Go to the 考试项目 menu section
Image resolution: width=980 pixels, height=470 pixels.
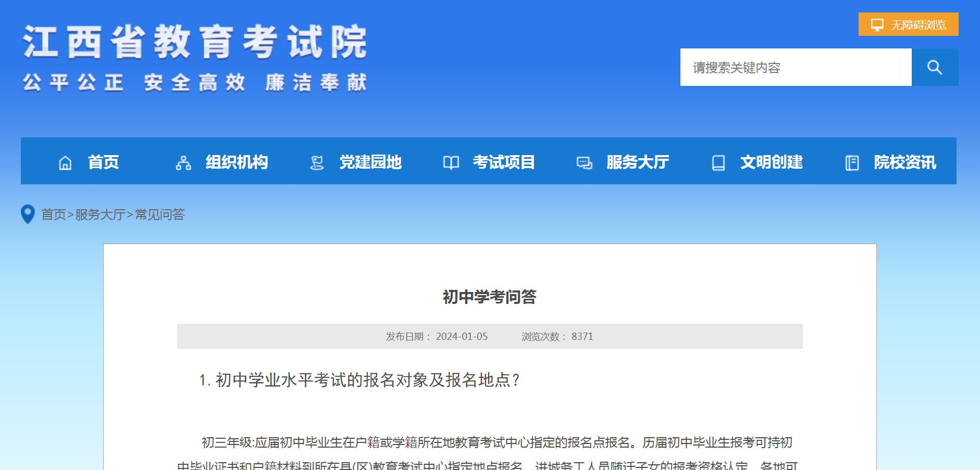coord(503,162)
